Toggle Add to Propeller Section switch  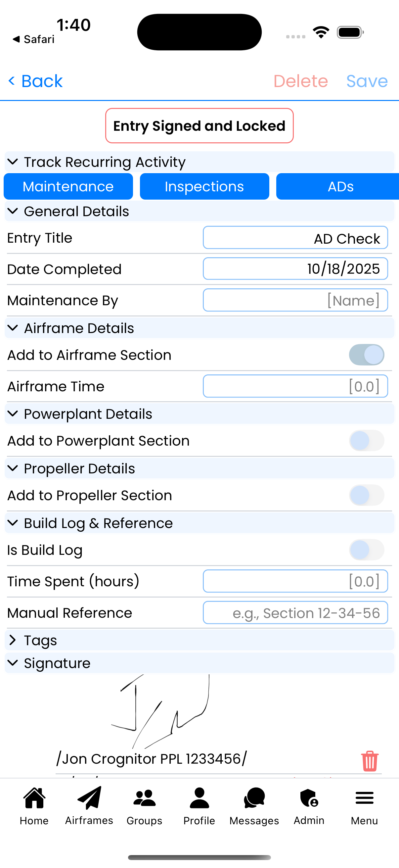(366, 495)
